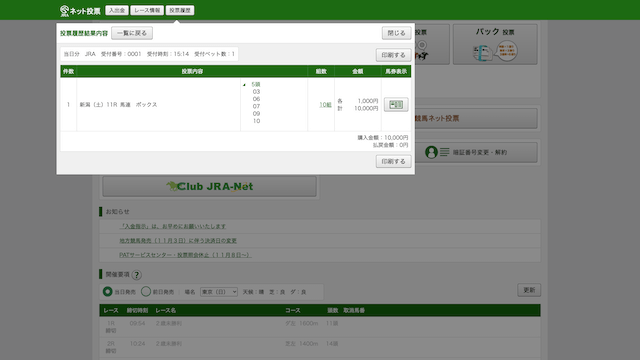Click the 金額 column header
640x360 pixels.
tap(358, 71)
